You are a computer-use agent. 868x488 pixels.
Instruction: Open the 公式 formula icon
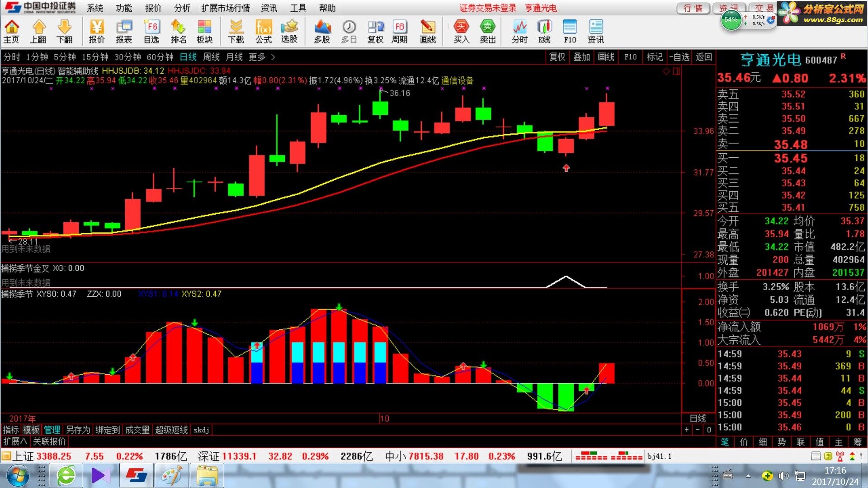click(264, 32)
